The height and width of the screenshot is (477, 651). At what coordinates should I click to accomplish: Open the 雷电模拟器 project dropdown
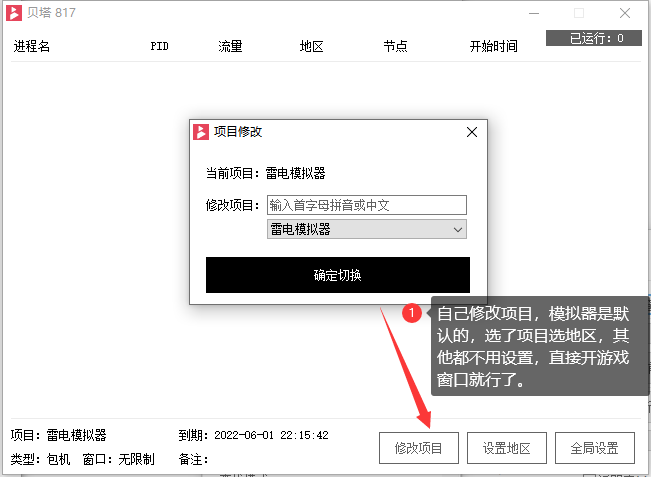tap(367, 229)
